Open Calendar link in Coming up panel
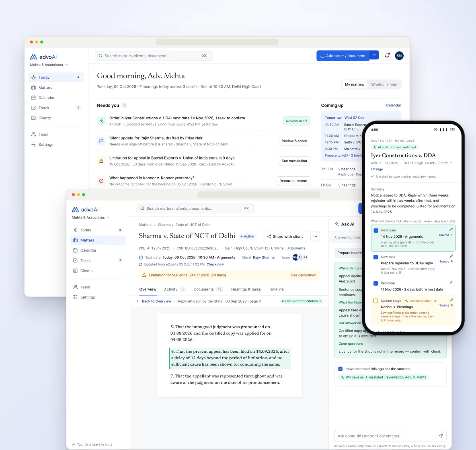 [x=394, y=105]
